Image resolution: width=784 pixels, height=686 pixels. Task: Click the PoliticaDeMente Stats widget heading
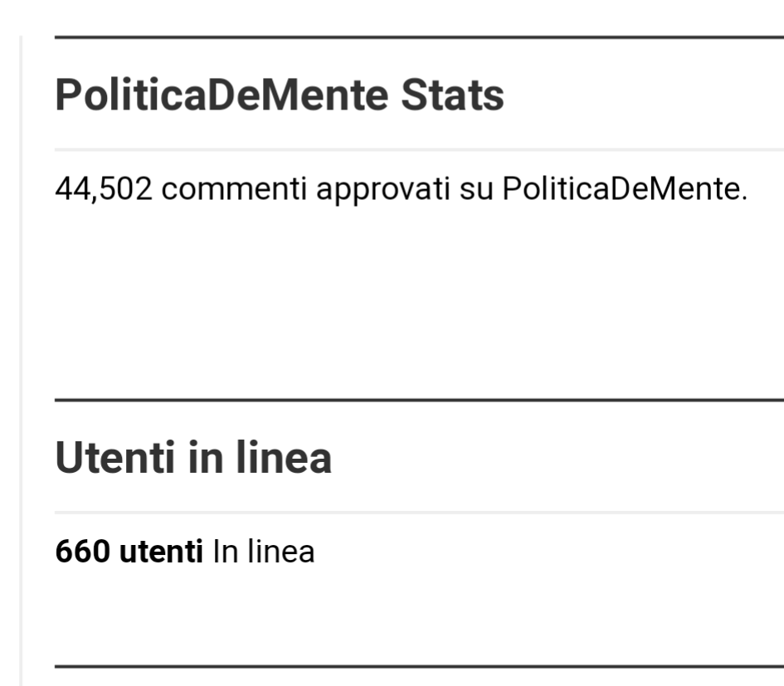[279, 95]
